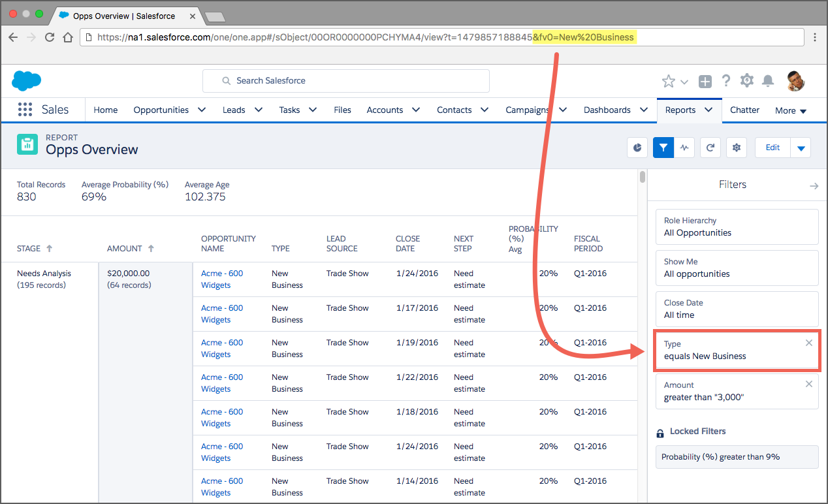Open the user profile avatar

[x=795, y=81]
